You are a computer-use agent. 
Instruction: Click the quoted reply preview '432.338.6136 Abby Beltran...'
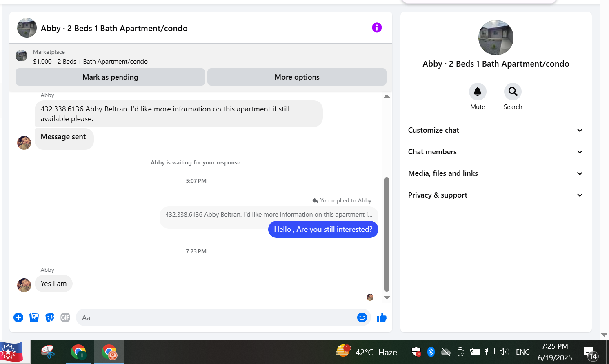(269, 215)
